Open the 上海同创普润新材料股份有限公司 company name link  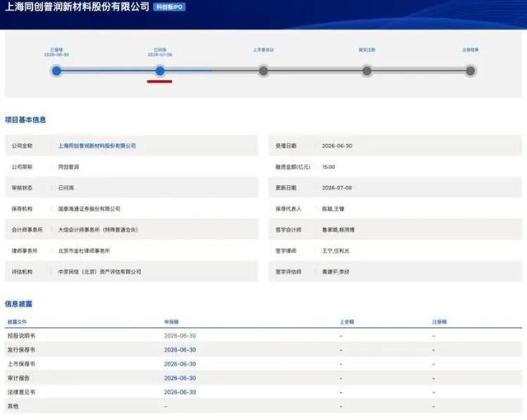[x=97, y=146]
